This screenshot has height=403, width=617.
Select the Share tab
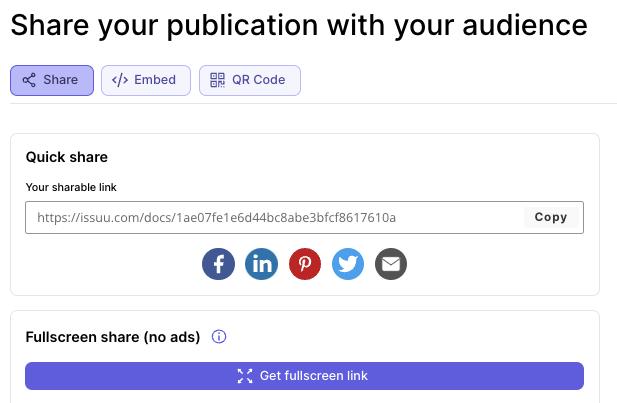click(52, 80)
